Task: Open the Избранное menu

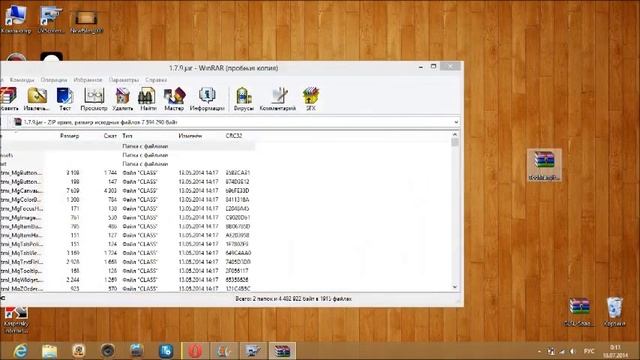Action: (x=88, y=80)
